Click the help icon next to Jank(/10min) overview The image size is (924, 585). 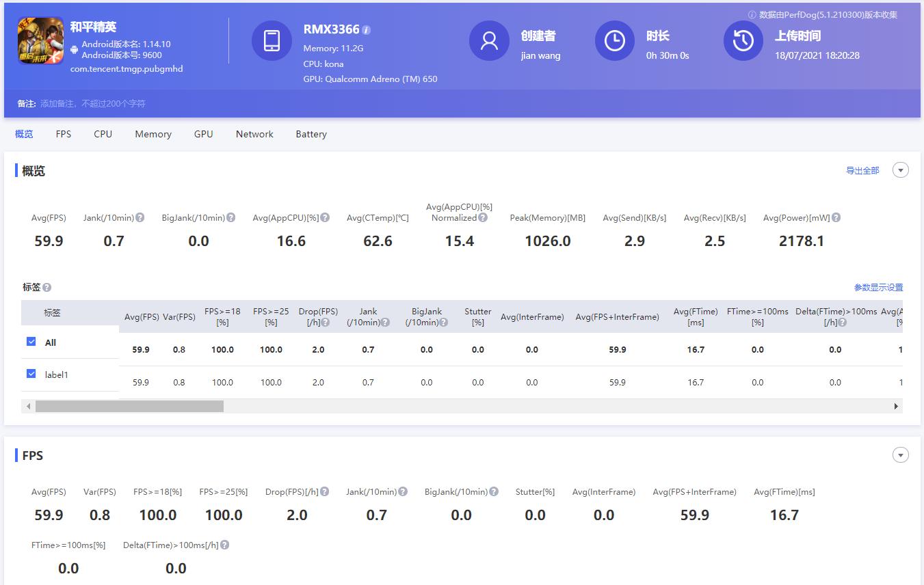140,218
